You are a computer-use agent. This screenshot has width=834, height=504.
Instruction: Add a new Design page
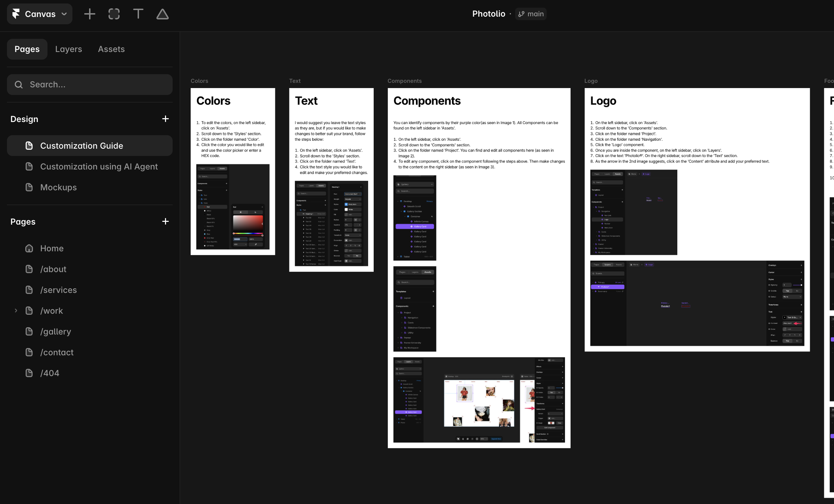pos(165,119)
